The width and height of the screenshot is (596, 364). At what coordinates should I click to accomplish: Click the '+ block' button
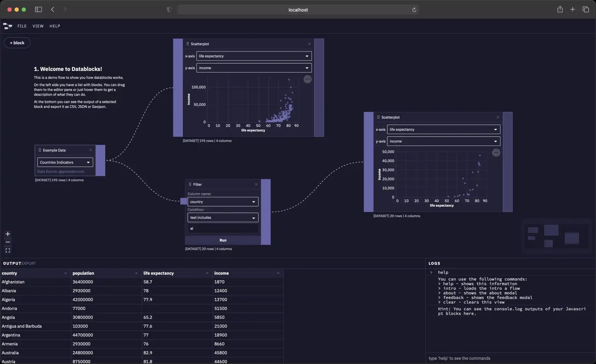pos(17,43)
